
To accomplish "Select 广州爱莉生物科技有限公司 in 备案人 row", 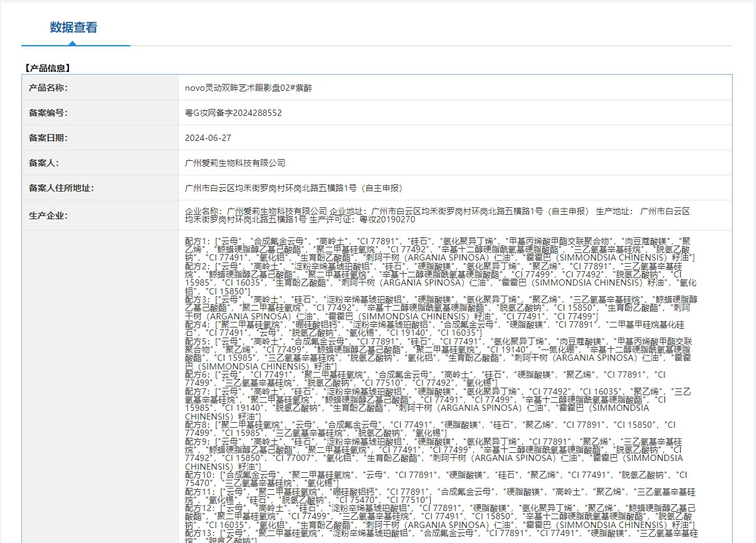I will click(235, 163).
